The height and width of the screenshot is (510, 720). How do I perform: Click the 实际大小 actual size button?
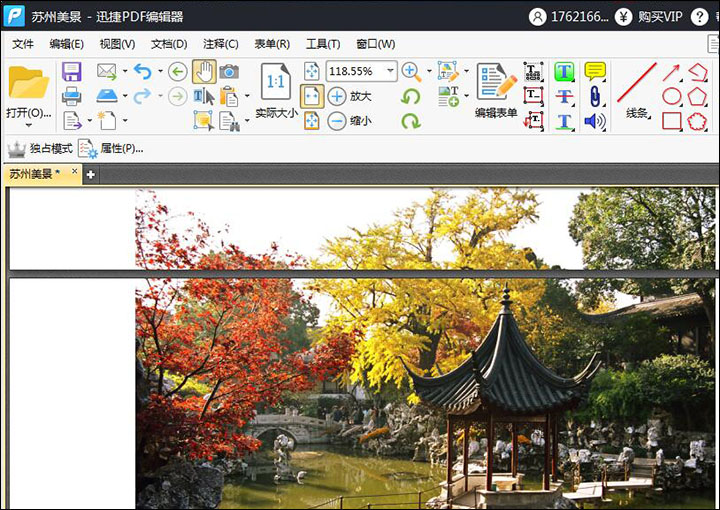[276, 90]
